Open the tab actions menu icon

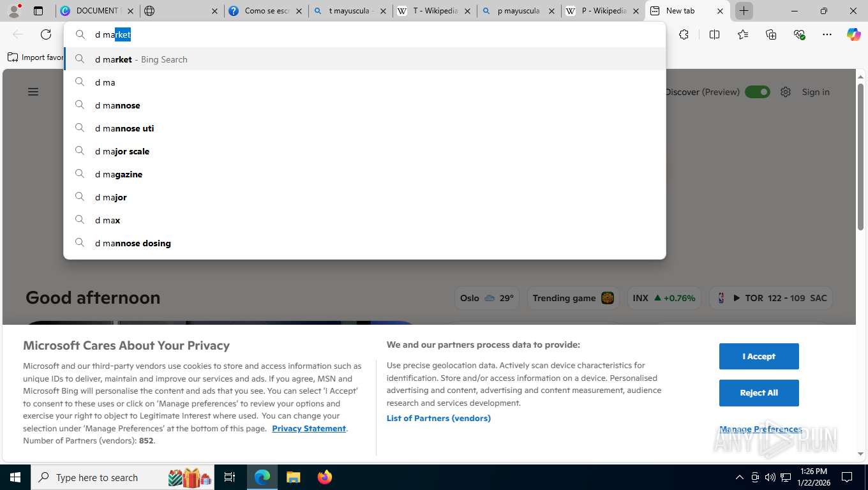(x=38, y=11)
